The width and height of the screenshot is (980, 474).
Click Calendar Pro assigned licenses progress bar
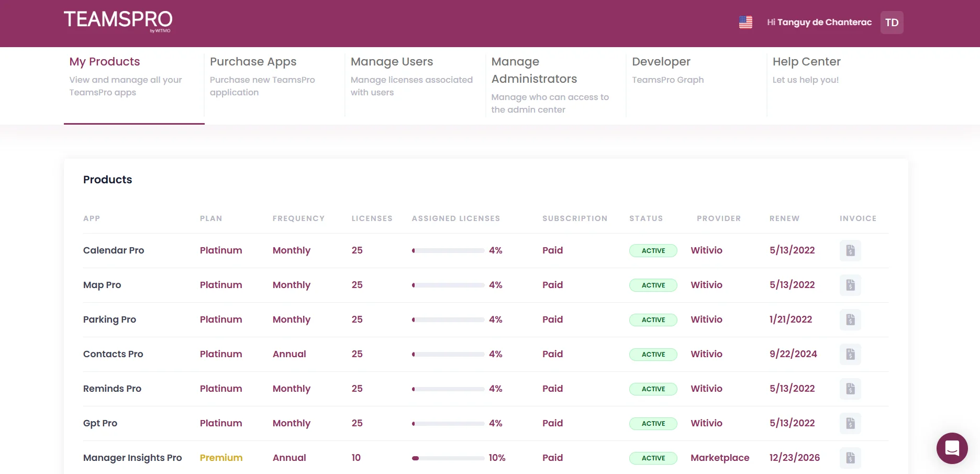click(448, 251)
